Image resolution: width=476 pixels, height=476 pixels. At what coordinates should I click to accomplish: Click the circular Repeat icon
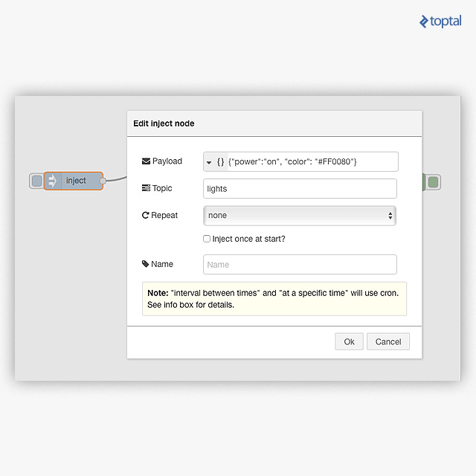[146, 216]
